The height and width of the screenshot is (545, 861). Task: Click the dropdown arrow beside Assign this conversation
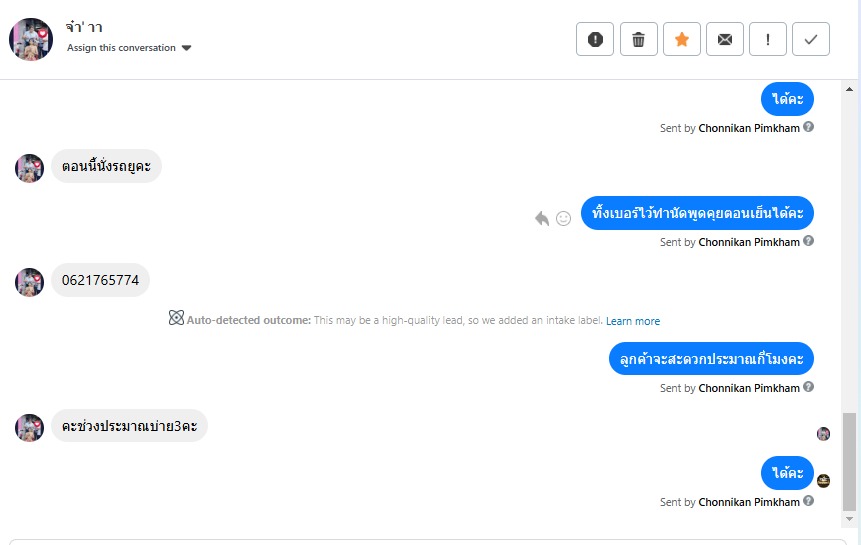[x=187, y=48]
